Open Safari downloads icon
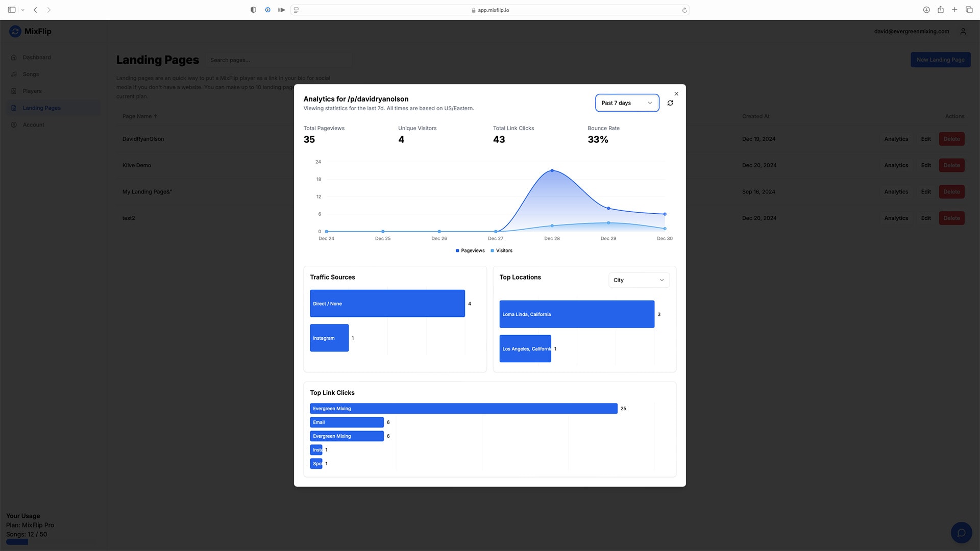Viewport: 980px width, 551px height. pyautogui.click(x=926, y=10)
